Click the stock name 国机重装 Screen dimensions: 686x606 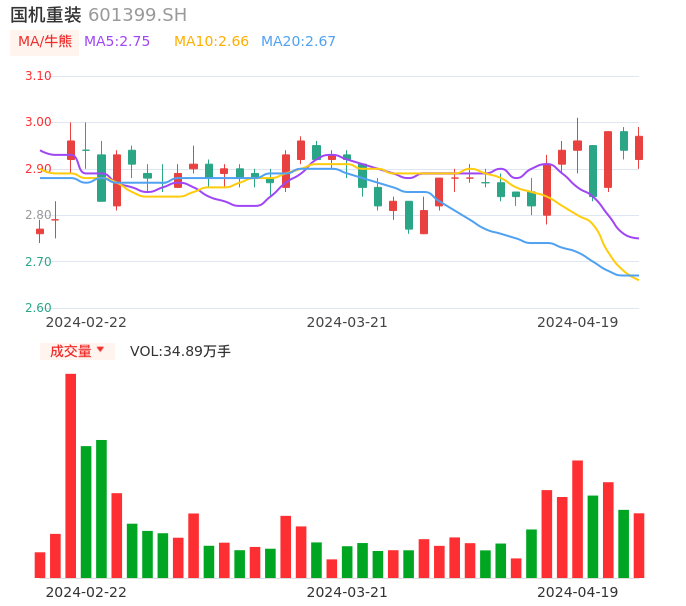coord(46,15)
